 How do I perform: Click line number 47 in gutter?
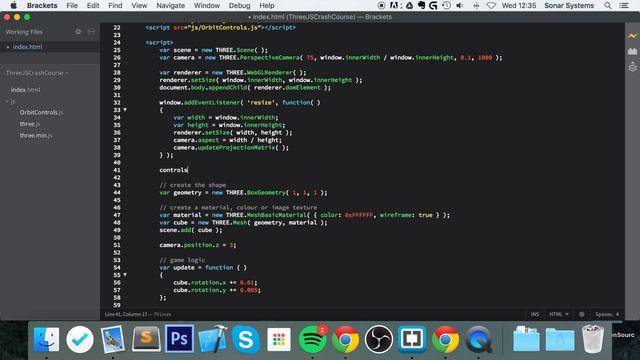point(117,215)
